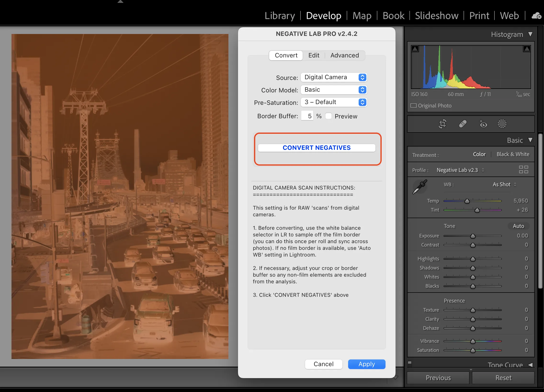
Task: Collapse the Basic panel
Action: point(530,140)
